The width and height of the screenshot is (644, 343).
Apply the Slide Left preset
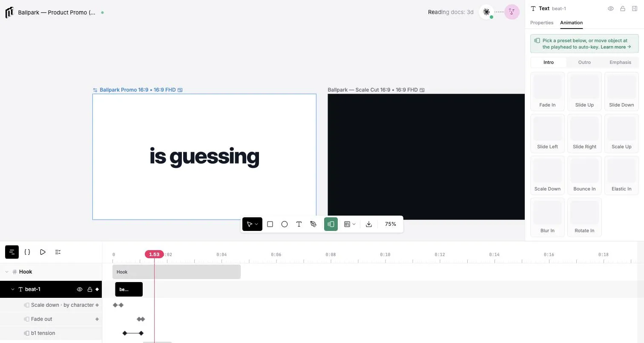pos(547,133)
